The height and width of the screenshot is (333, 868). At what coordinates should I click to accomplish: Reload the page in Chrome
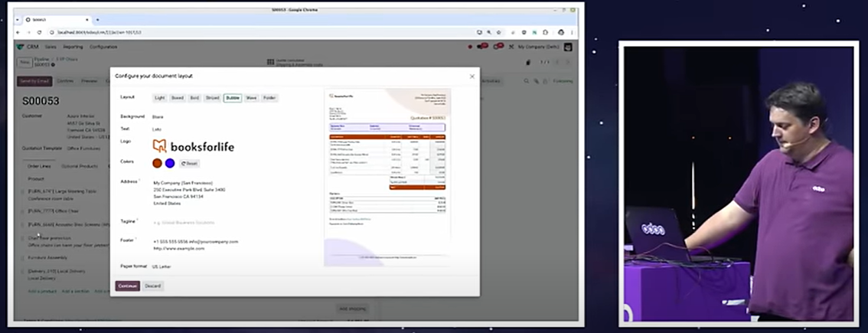39,33
